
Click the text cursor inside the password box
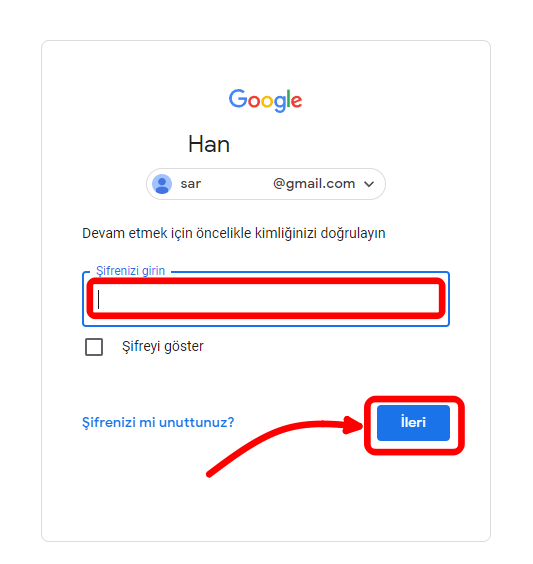coord(99,299)
